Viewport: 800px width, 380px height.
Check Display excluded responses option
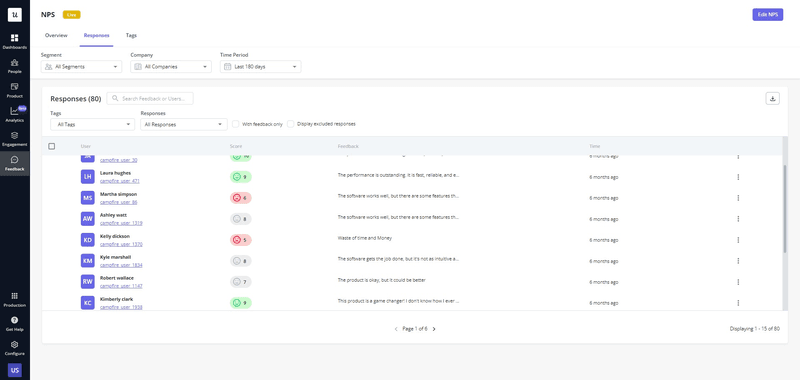click(x=290, y=124)
